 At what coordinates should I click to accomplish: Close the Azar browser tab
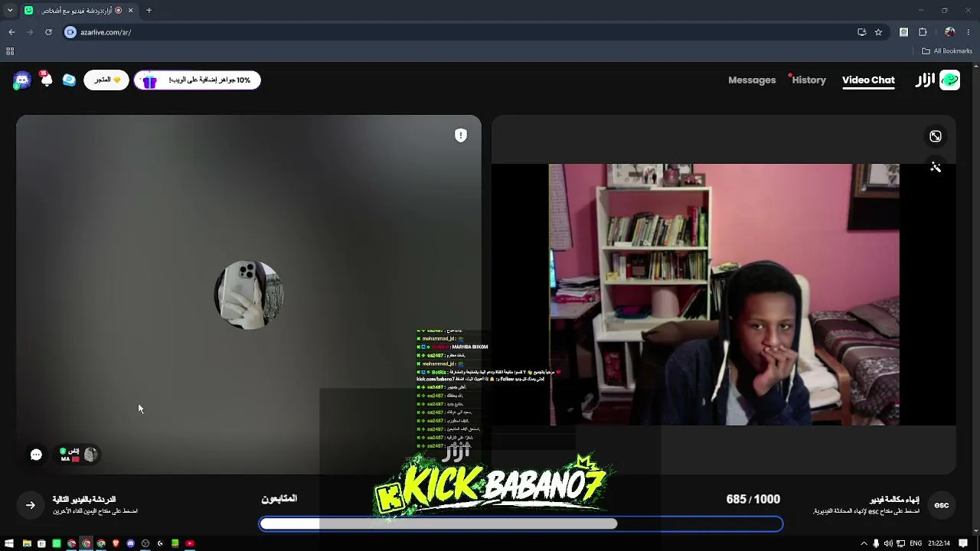(130, 11)
